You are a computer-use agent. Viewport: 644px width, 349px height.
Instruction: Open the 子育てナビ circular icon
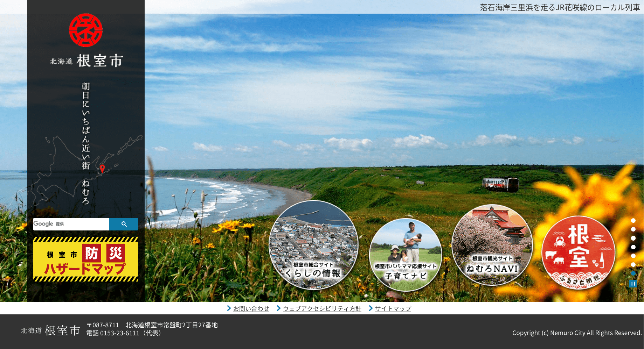[406, 255]
